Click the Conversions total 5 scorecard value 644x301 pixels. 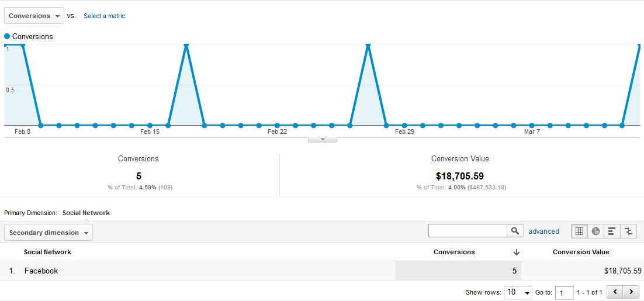(x=139, y=176)
